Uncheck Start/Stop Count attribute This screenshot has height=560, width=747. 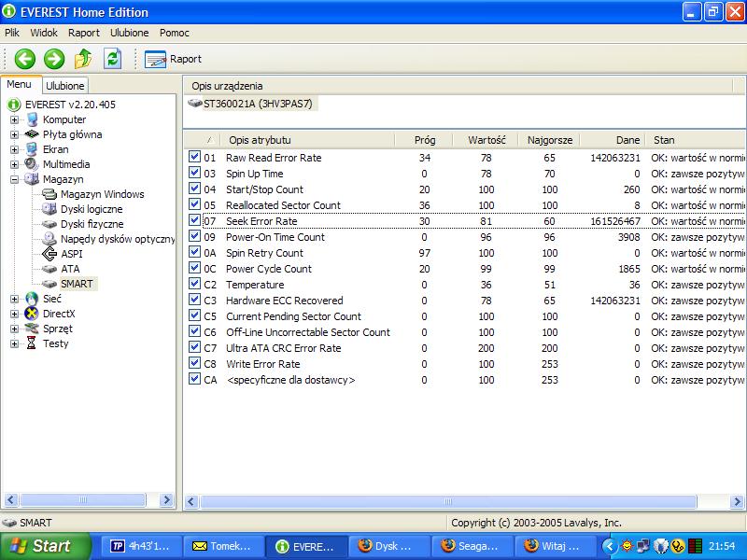pos(194,189)
